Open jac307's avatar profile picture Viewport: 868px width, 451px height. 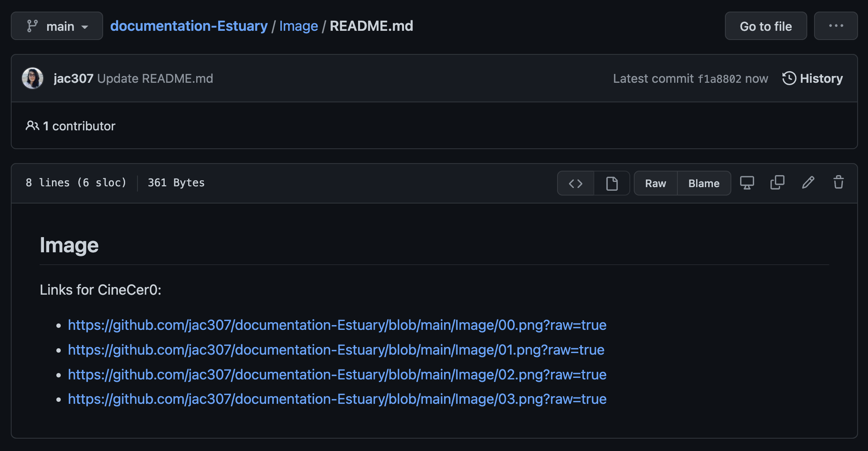(x=32, y=78)
